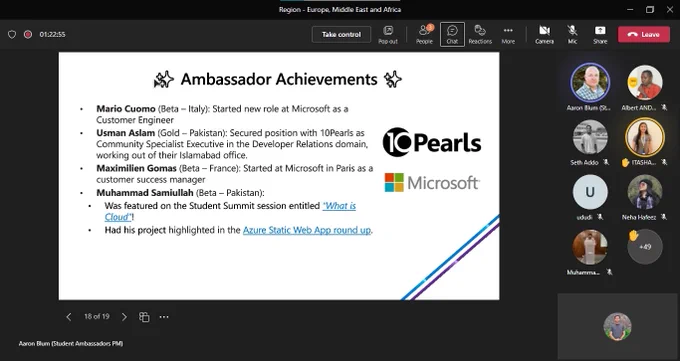Select ITASHA participant avatar
Viewport: 680px width, 361px height.
[x=644, y=137]
